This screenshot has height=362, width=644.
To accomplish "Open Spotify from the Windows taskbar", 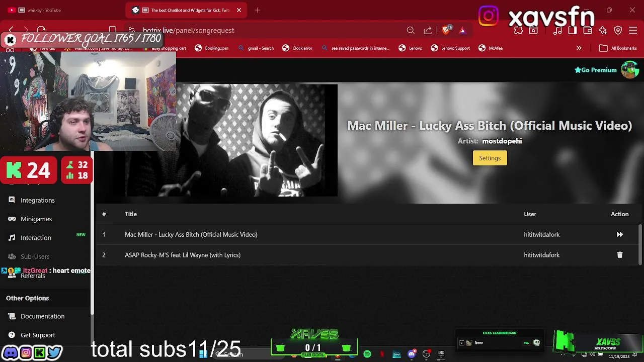I will pos(367,354).
